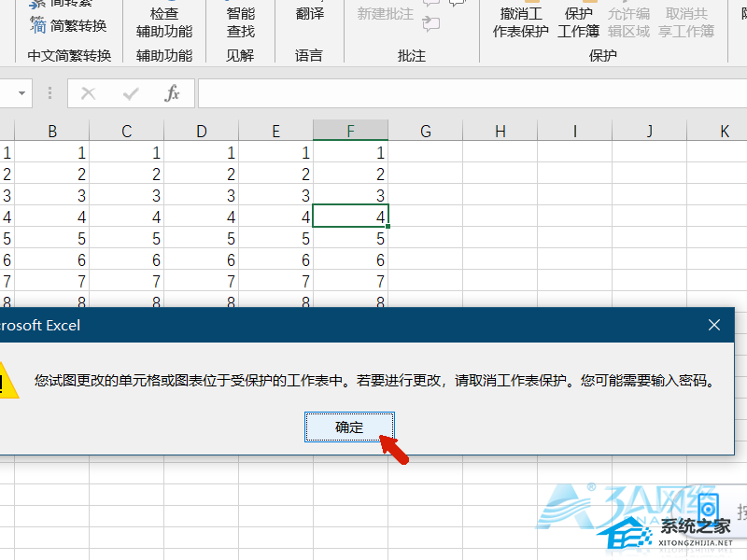Close the Microsoft Excel warning dialog

pyautogui.click(x=713, y=325)
